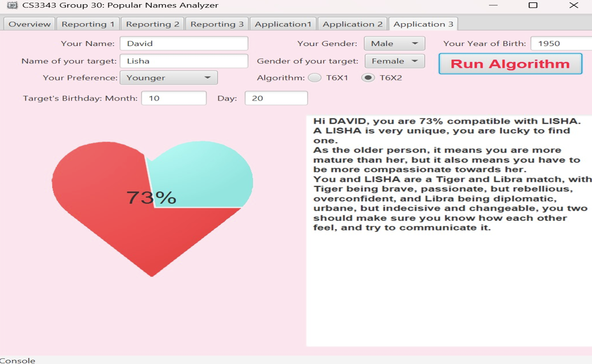592x364 pixels.
Task: Open the Your Preference dropdown
Action: coord(168,78)
